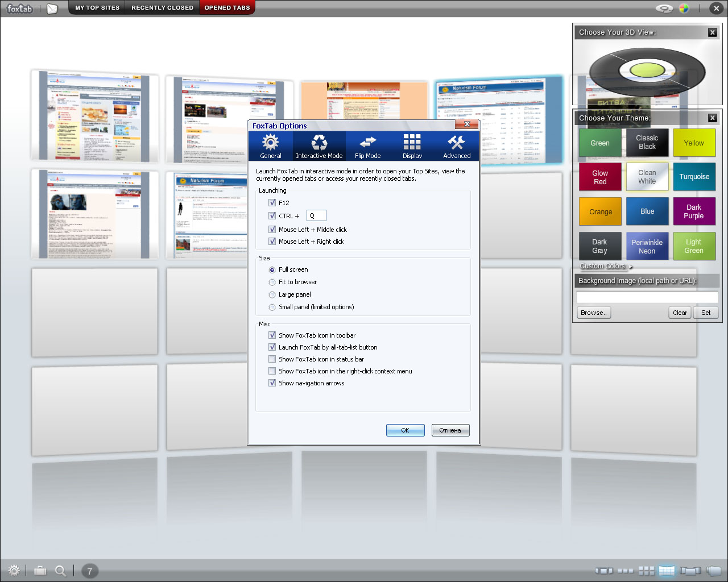Toggle the CTRL + shortcut checkbox
Screen dimensions: 728x582
(x=272, y=215)
